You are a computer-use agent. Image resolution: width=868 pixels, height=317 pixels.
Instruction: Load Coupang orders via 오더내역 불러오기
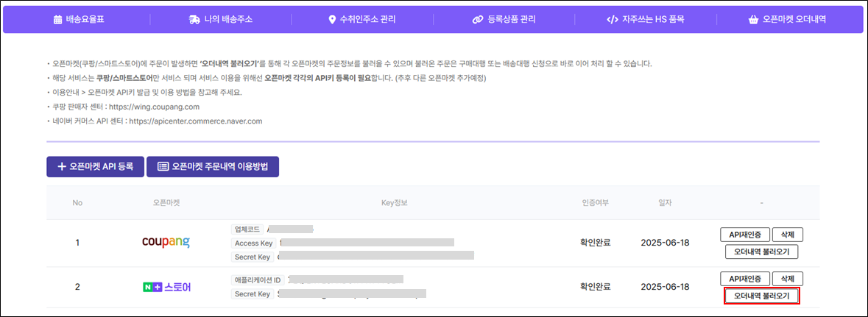coord(761,252)
